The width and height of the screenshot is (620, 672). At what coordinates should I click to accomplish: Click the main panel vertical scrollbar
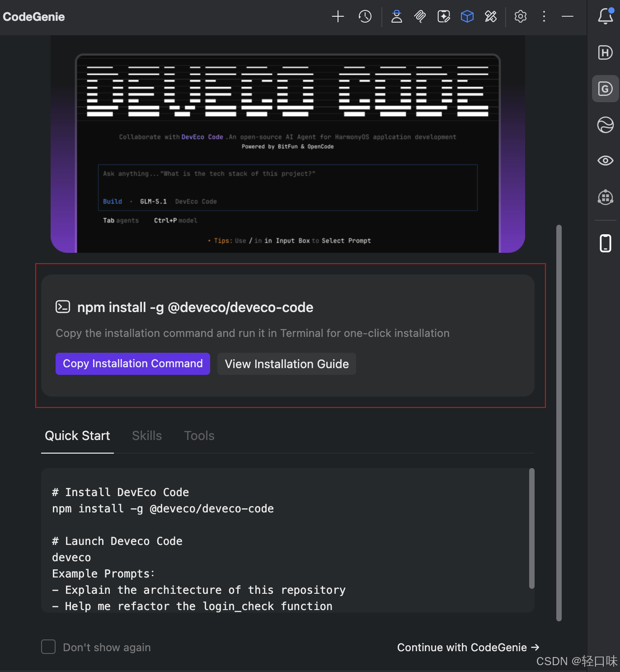pyautogui.click(x=559, y=423)
